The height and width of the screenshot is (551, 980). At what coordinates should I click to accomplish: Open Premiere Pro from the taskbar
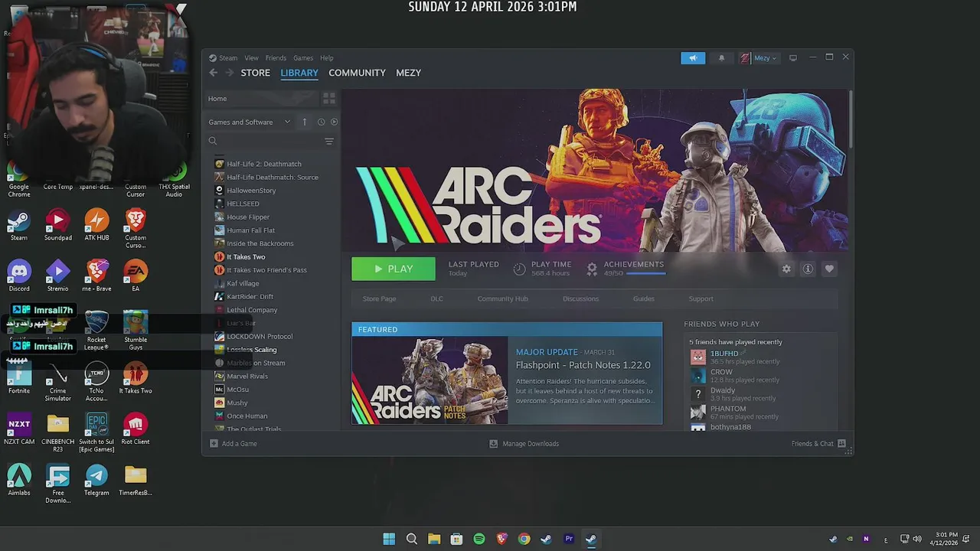point(569,539)
